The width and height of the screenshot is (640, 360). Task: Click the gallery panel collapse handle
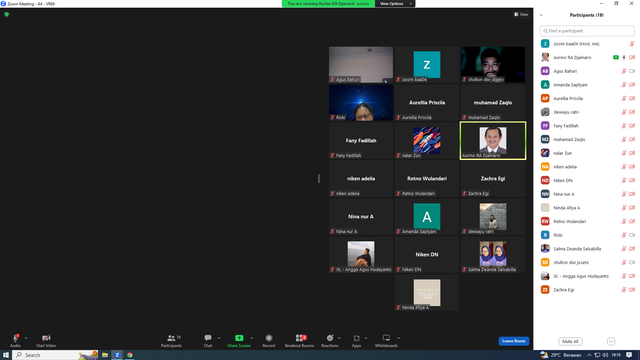(319, 178)
